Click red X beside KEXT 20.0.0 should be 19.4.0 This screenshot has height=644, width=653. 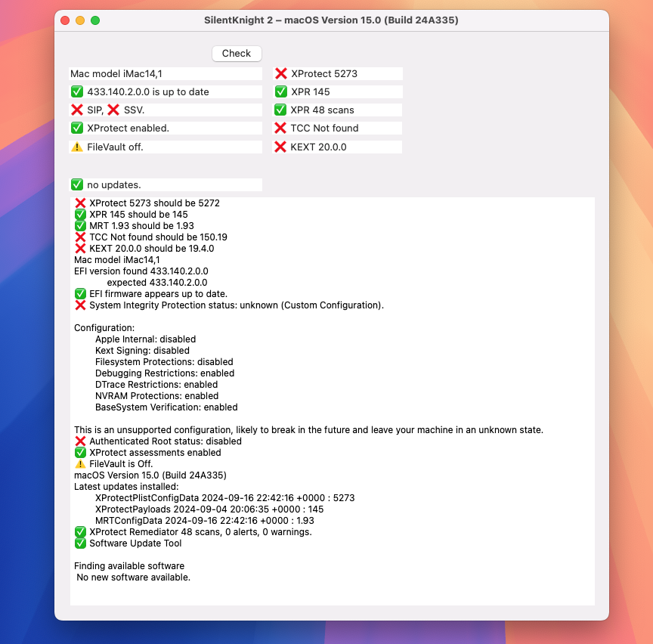click(80, 248)
